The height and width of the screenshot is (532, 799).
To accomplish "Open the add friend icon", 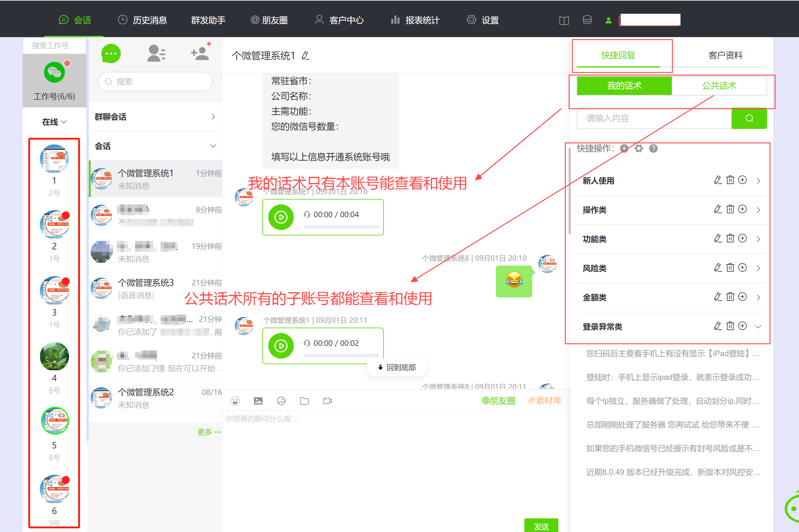I will (200, 54).
